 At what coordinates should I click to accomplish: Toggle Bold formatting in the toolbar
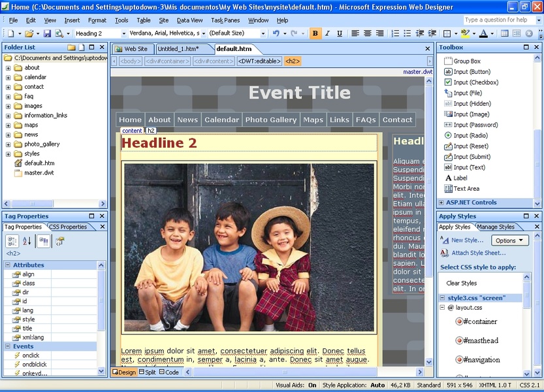click(315, 33)
